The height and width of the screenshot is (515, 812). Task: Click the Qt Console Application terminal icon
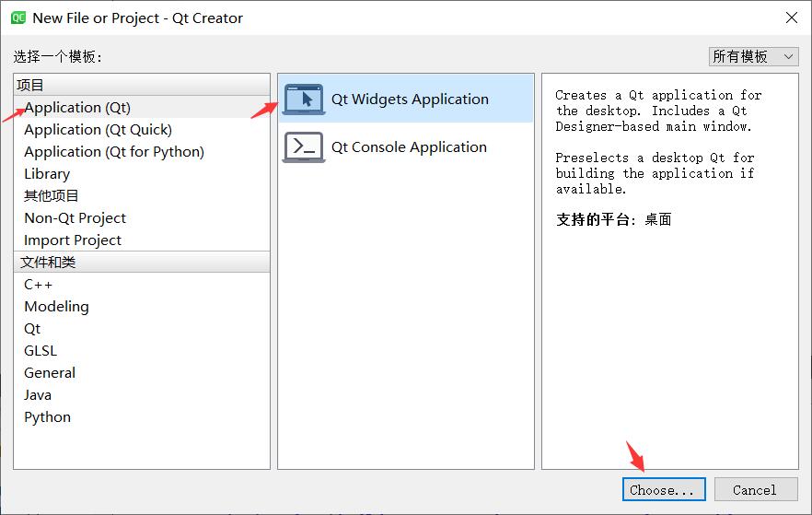click(x=304, y=147)
